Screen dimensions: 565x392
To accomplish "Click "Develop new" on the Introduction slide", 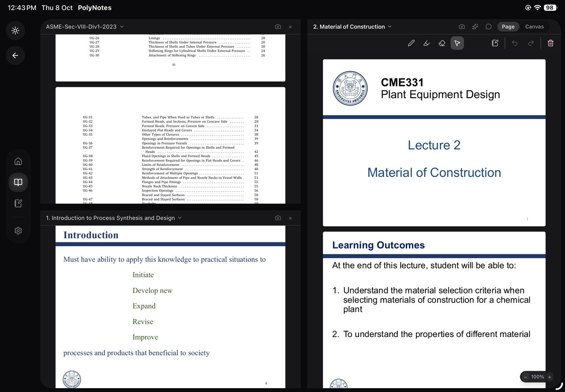I will [x=153, y=290].
